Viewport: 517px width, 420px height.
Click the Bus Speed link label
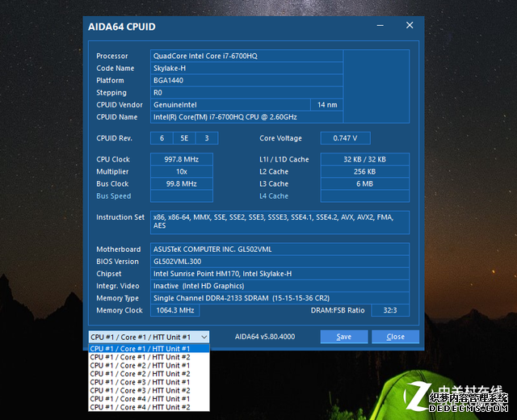(114, 195)
